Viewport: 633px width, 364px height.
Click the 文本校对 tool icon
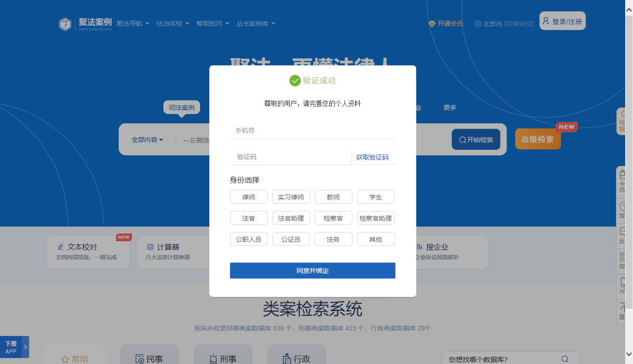[60, 247]
